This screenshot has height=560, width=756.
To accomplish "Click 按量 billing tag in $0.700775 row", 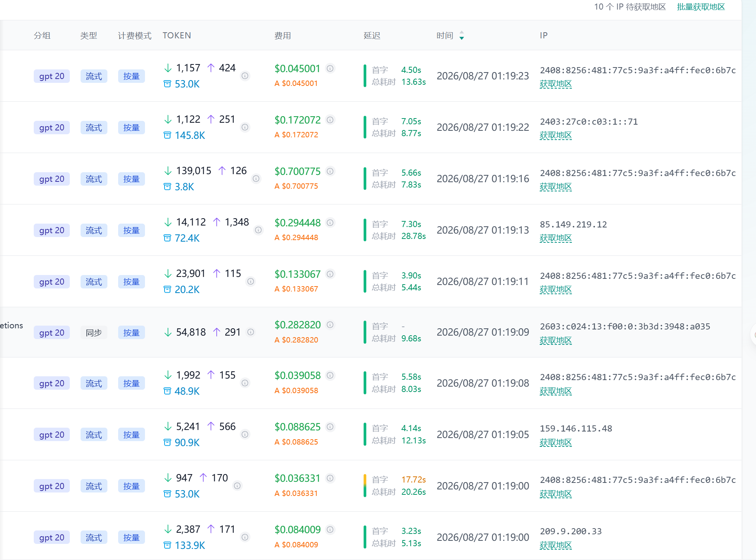I will tap(131, 179).
